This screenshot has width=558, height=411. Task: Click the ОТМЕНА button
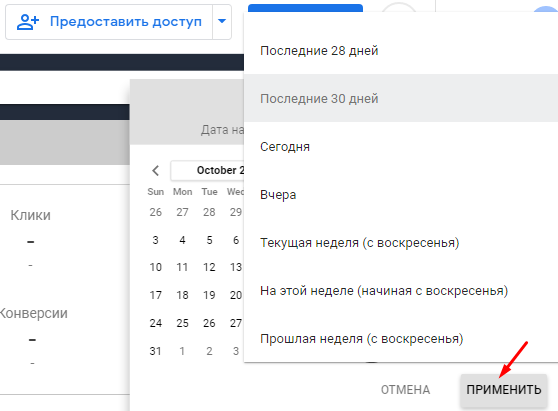click(405, 390)
